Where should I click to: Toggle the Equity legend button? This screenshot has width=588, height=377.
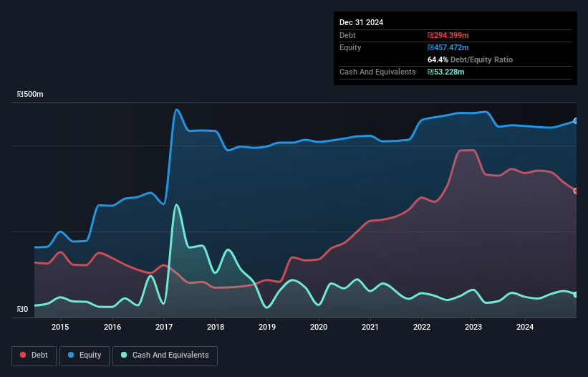pos(85,355)
